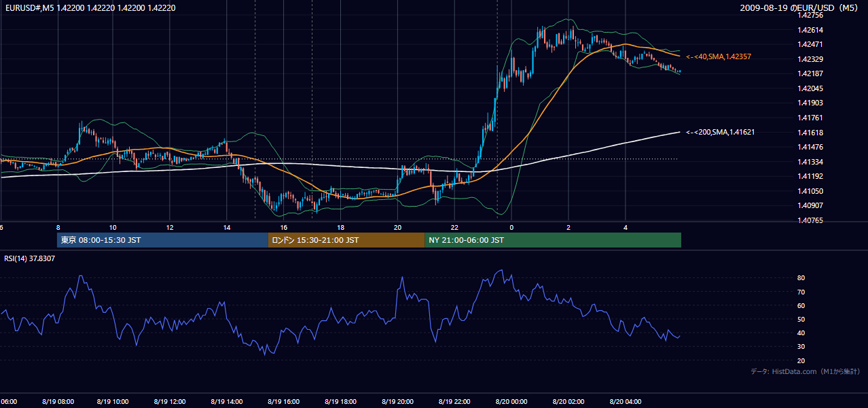Click price axis value 1.42045
This screenshot has height=408, width=868.
point(811,88)
